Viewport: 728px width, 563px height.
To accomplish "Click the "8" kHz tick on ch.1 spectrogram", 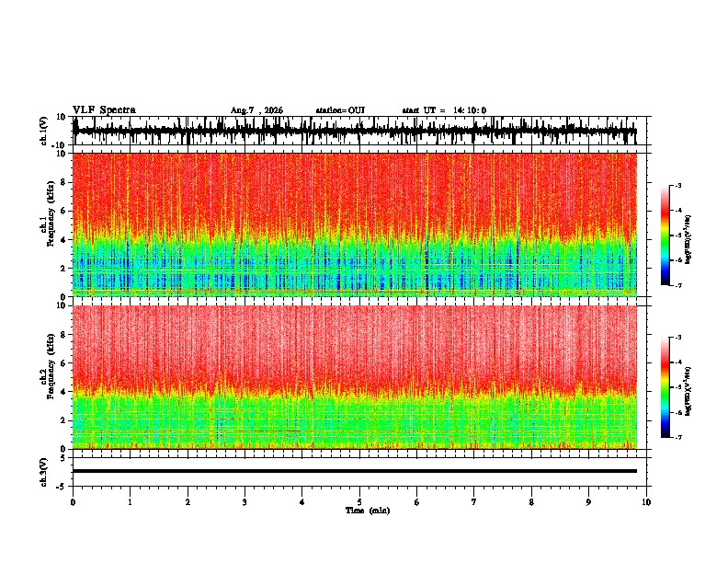I will tap(63, 182).
